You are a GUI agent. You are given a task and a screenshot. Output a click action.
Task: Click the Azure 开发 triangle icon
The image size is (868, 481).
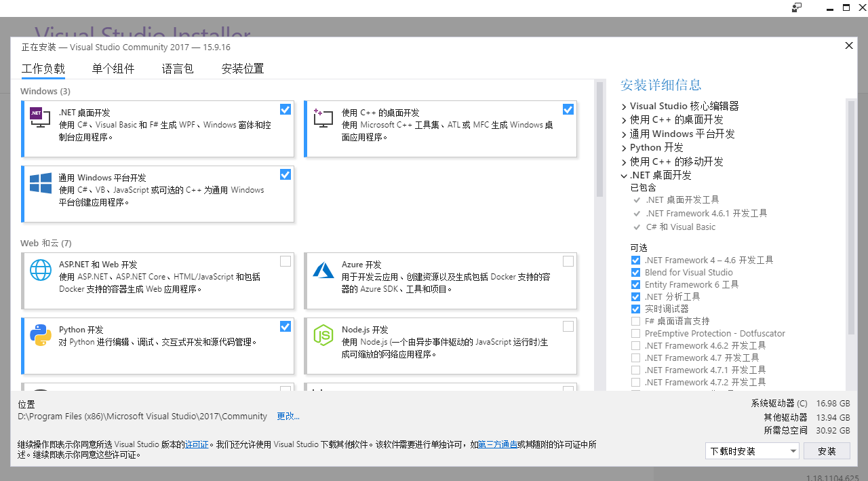coord(323,269)
